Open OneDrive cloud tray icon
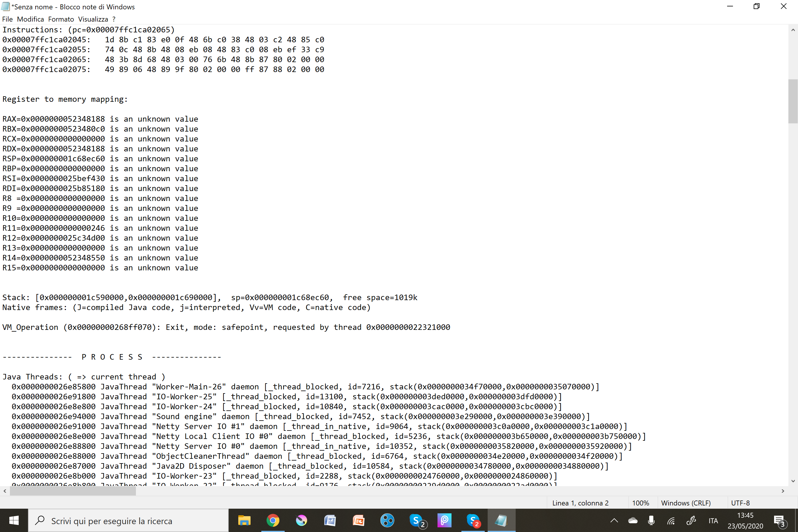The image size is (798, 532). tap(633, 520)
